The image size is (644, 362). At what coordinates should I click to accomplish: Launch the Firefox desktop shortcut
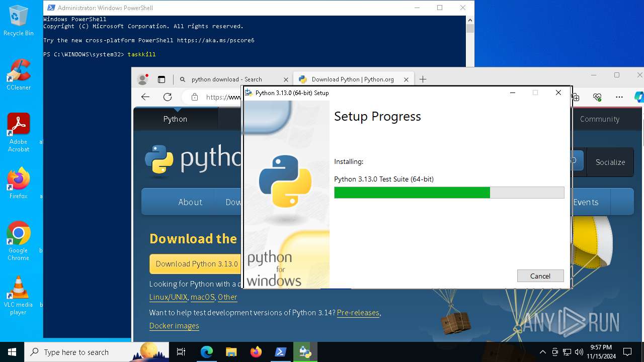[x=19, y=184]
